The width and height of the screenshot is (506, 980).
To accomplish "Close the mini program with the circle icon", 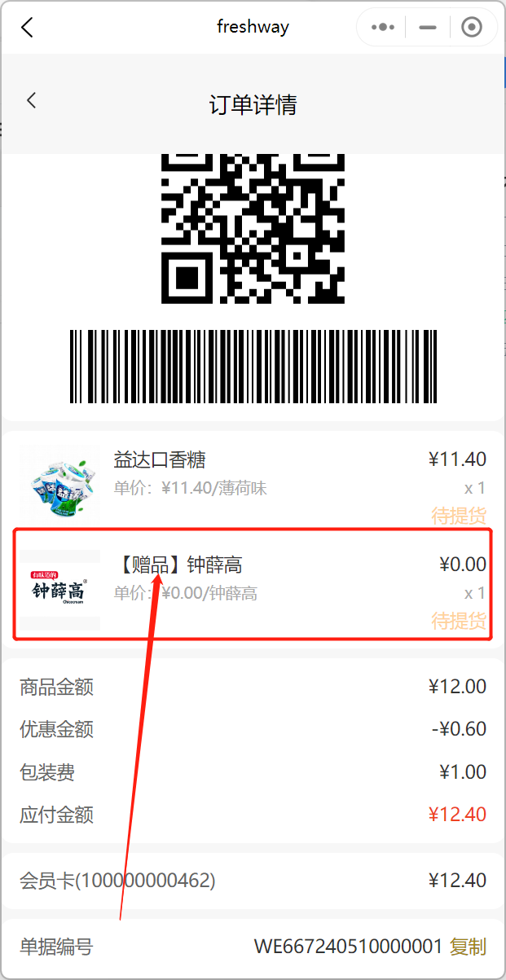I will pos(471,27).
